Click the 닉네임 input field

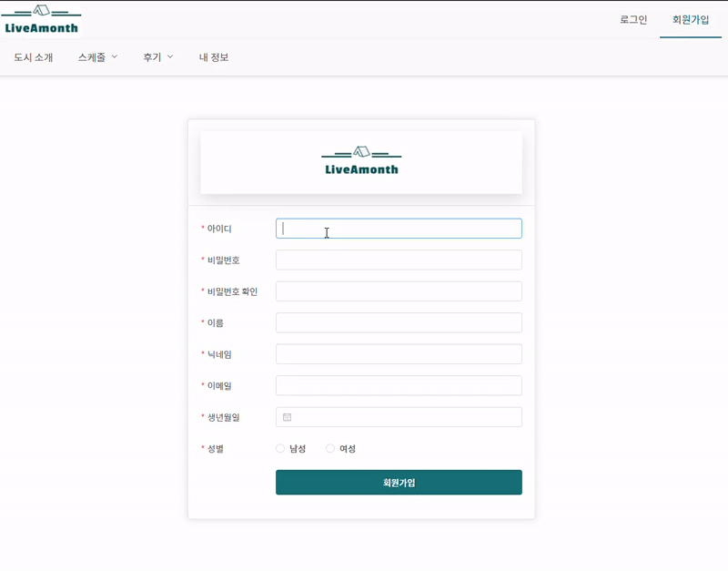click(x=399, y=354)
